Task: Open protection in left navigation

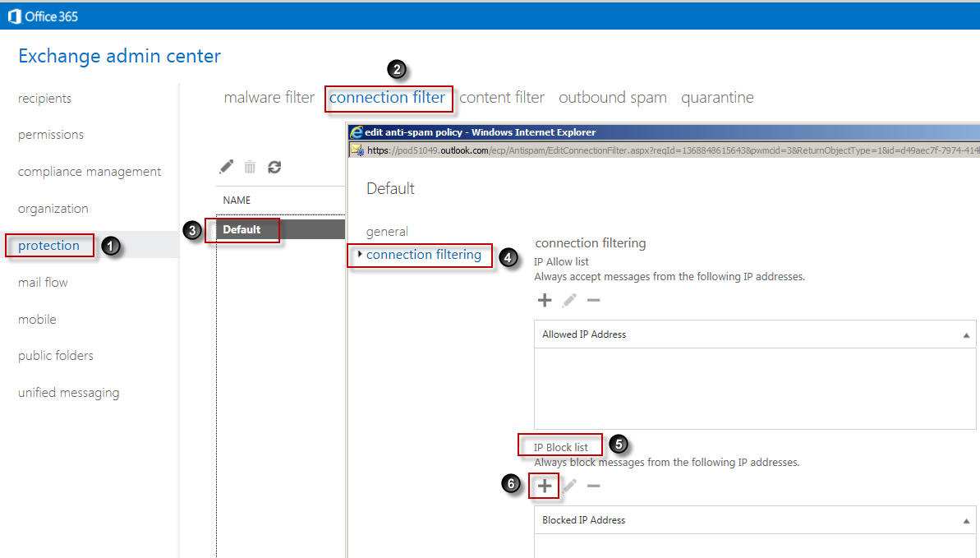Action: [x=48, y=245]
